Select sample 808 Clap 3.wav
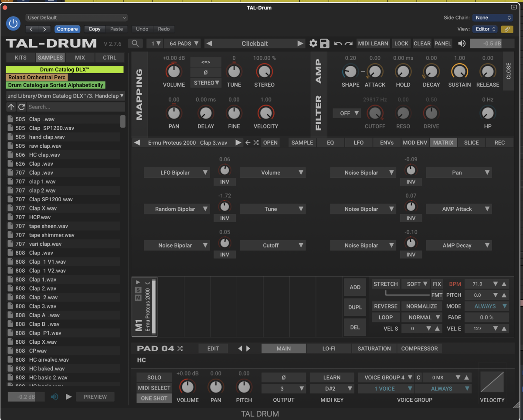This screenshot has height=420, width=523. click(63, 306)
